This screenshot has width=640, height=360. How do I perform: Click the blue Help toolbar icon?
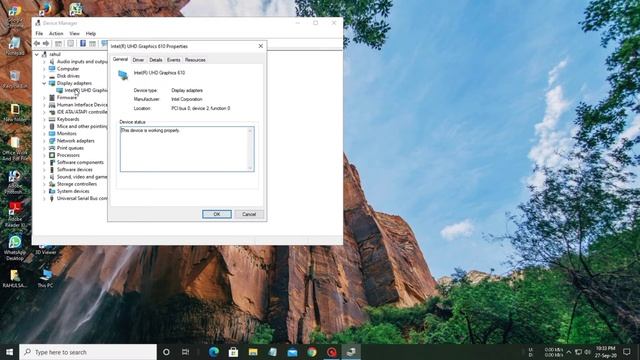pos(83,43)
